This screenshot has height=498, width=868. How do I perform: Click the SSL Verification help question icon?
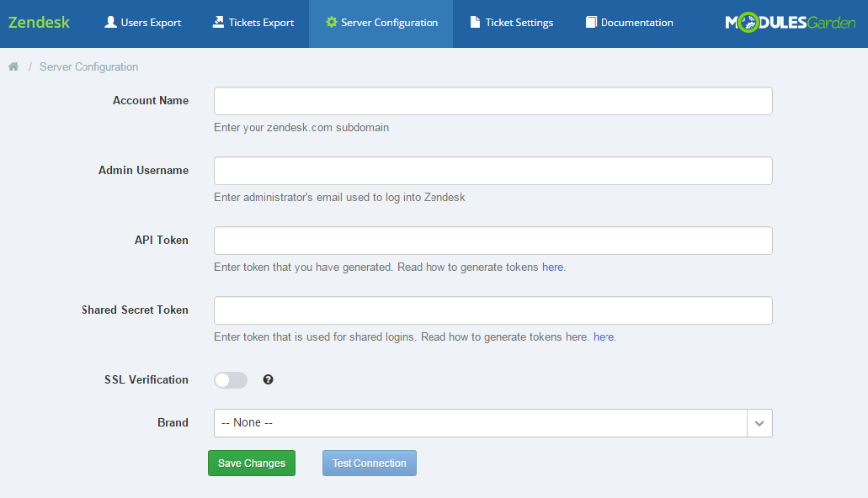pyautogui.click(x=268, y=379)
